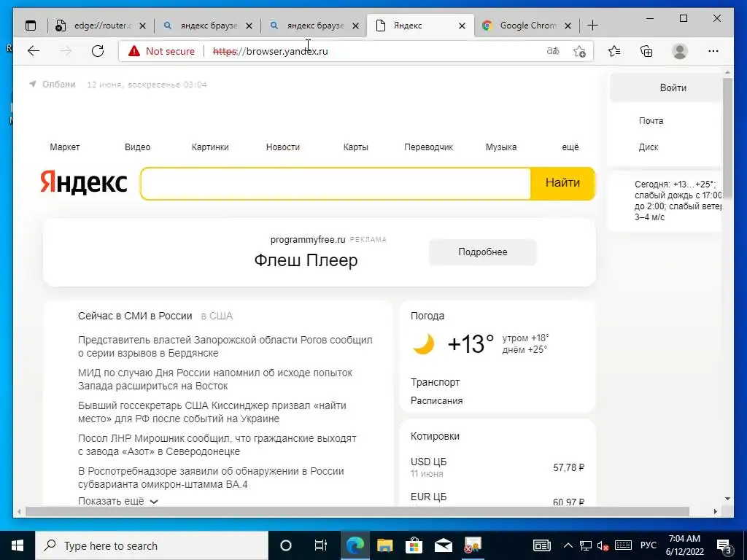Switch to the Google Chrome tab
This screenshot has height=560, width=747.
tap(527, 26)
